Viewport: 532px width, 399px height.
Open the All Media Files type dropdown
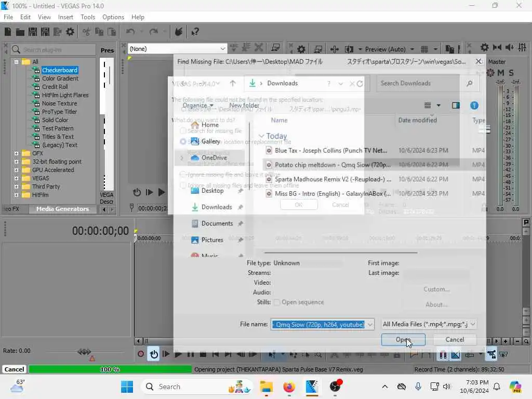(429, 324)
